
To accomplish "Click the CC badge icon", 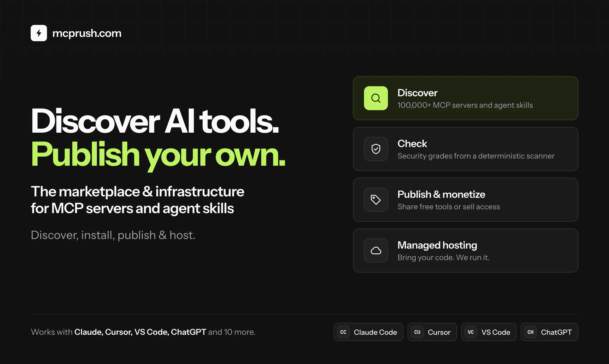I will click(x=343, y=332).
